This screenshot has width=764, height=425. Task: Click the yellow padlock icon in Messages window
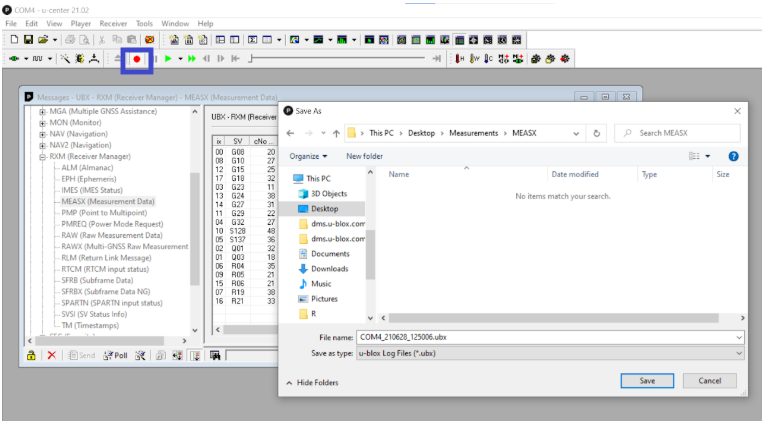(31, 355)
